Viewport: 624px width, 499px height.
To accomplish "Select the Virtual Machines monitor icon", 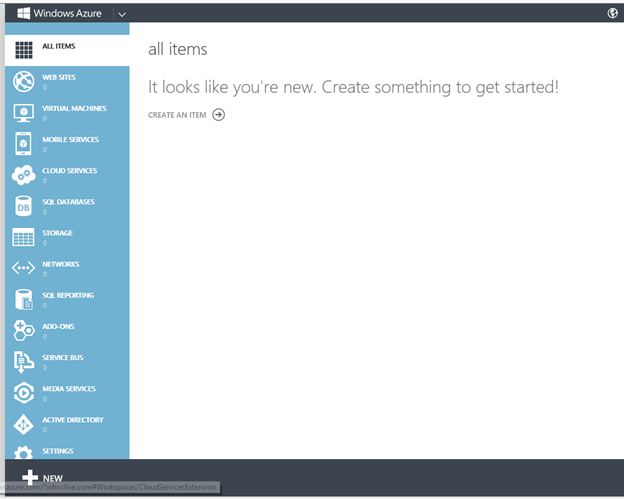I will pyautogui.click(x=23, y=113).
